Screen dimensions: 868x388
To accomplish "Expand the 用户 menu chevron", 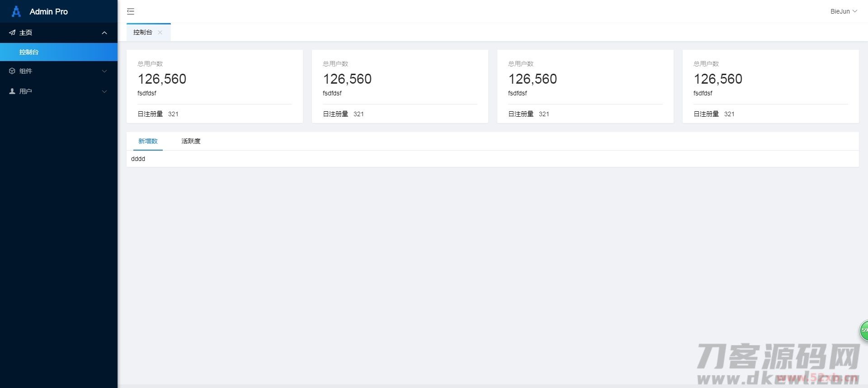I will (x=104, y=91).
